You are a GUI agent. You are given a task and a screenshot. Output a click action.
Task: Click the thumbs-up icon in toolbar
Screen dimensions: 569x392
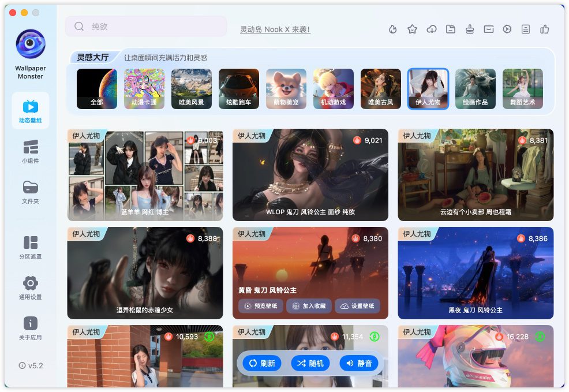tap(544, 29)
